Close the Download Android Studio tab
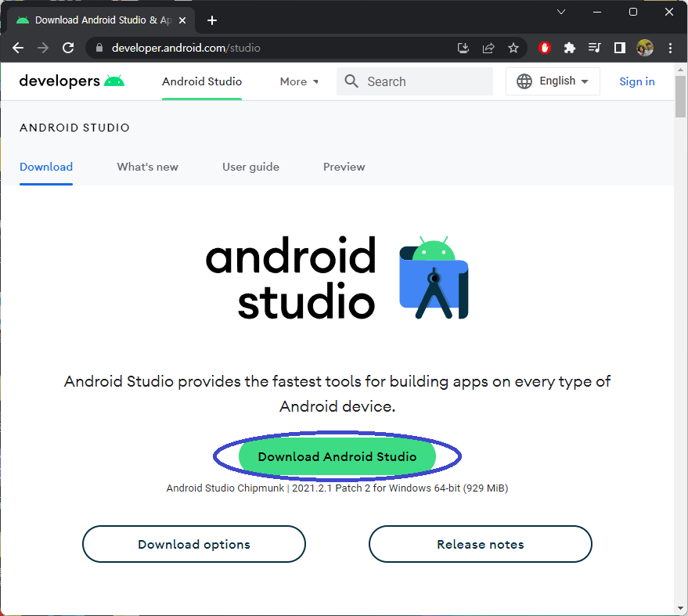Viewport: 688px width, 616px height. (182, 20)
